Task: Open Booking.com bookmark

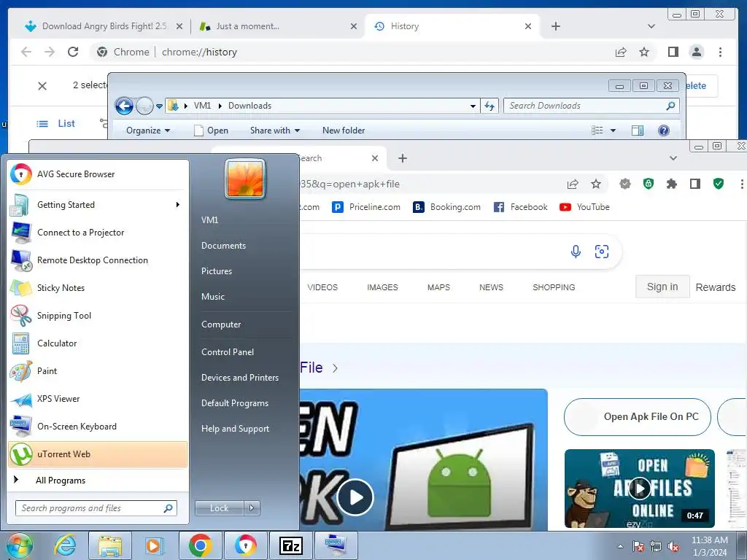Action: [447, 207]
